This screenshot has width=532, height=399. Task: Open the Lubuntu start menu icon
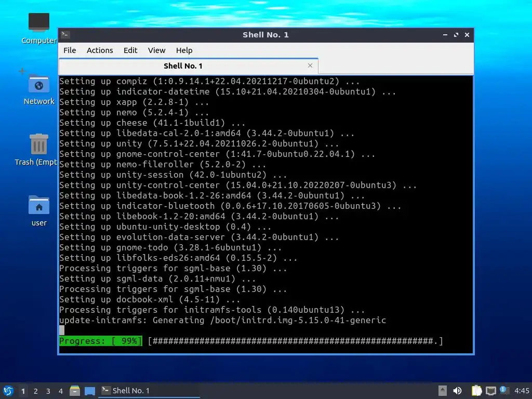pos(8,391)
